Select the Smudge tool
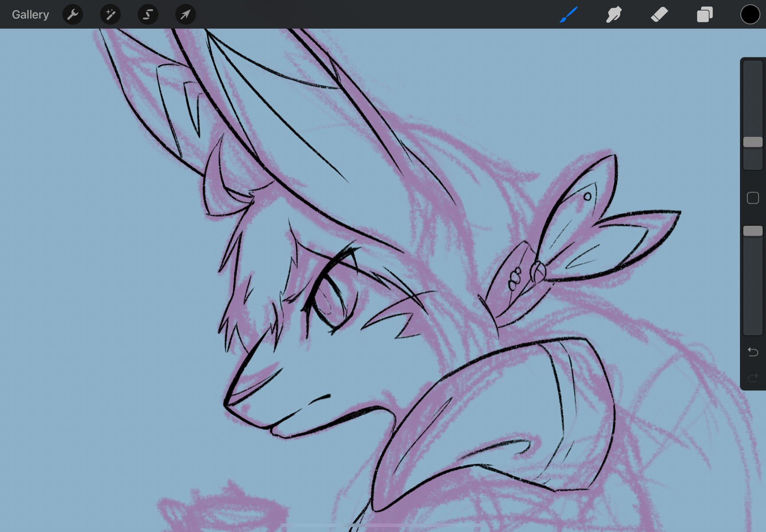The image size is (766, 532). (x=614, y=15)
